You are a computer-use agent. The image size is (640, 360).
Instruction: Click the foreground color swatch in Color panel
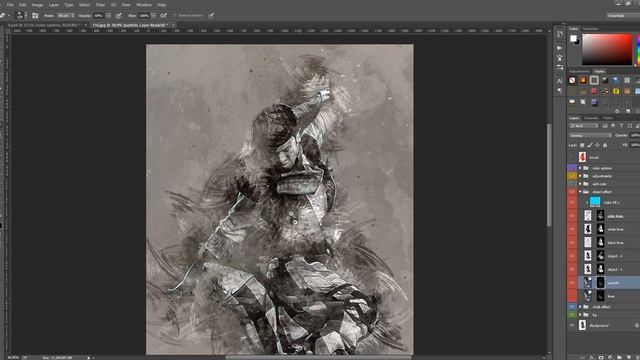pos(573,38)
